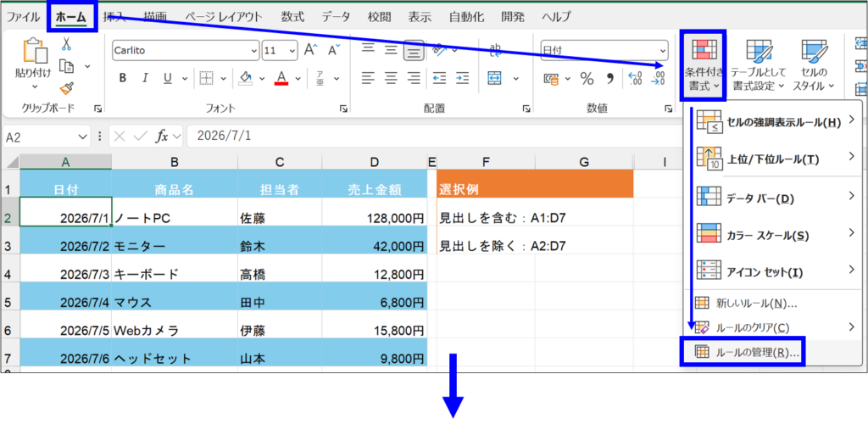Click the increase indent icon
This screenshot has width=868, height=441.
pos(462,78)
